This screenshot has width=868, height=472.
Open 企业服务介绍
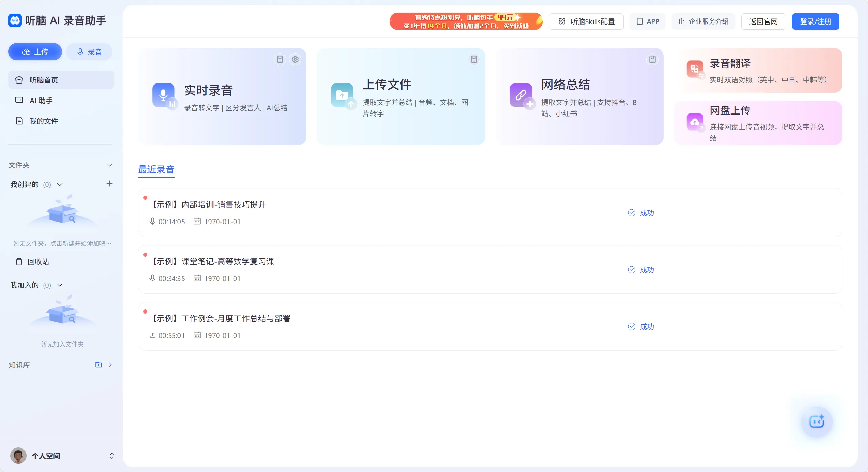[x=704, y=21]
